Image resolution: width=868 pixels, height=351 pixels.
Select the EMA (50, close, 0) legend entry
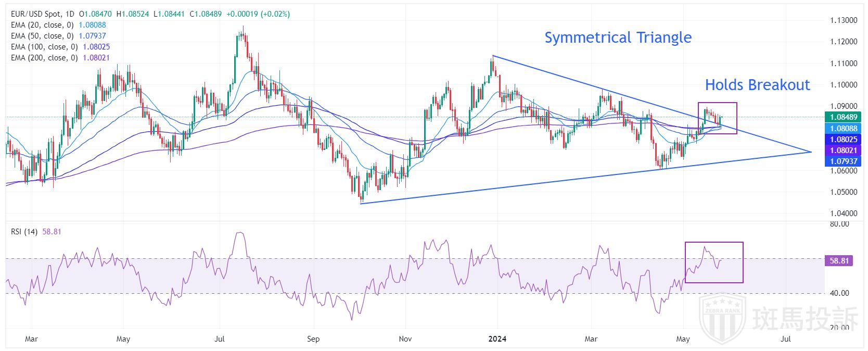tap(43, 36)
